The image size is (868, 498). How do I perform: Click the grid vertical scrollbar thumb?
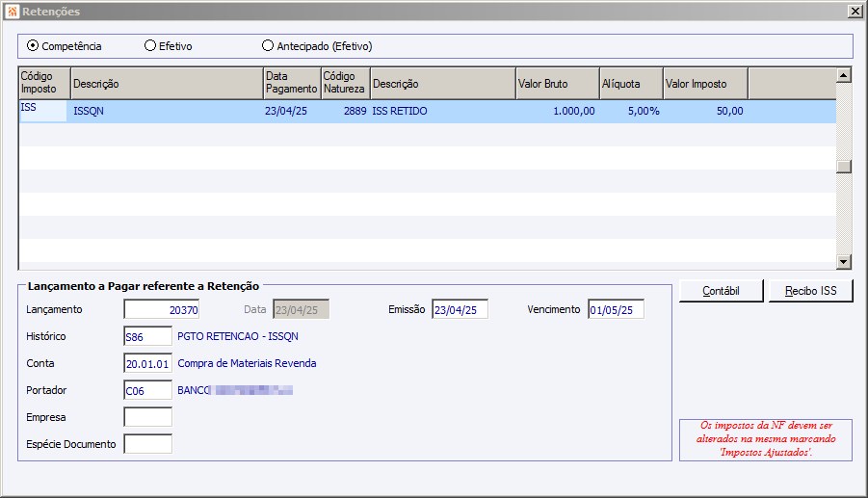point(843,167)
